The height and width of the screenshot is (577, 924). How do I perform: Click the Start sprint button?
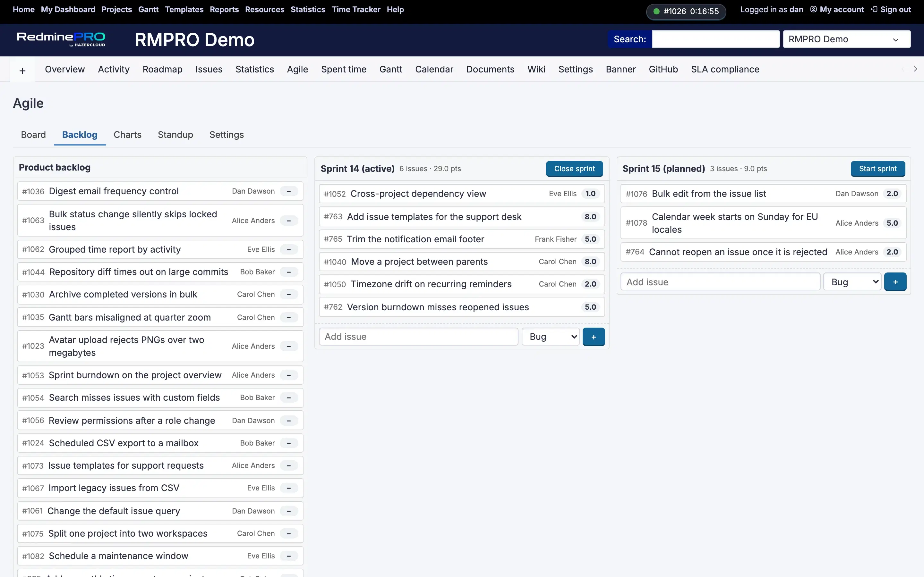[x=878, y=169]
